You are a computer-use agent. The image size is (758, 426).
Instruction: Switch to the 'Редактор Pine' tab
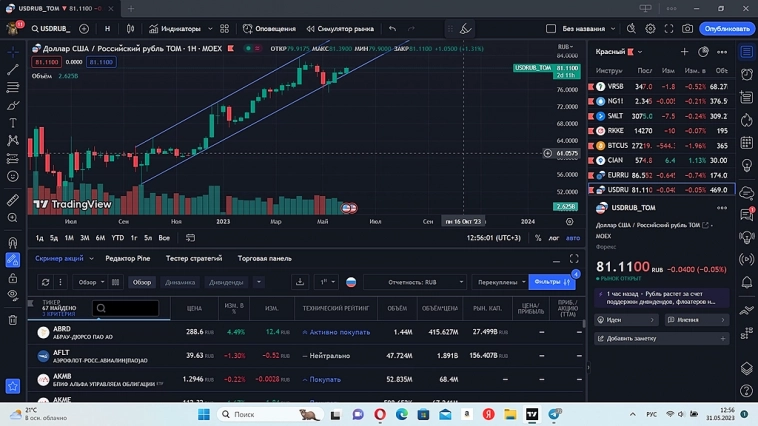[x=128, y=258]
